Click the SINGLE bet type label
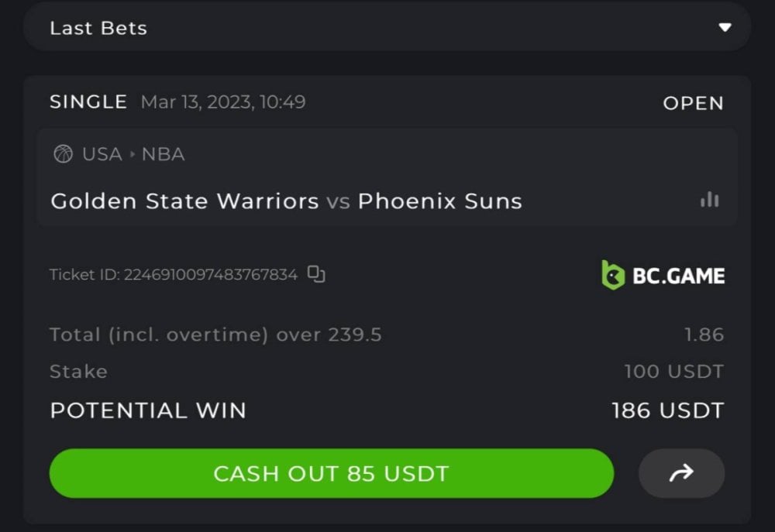 (88, 102)
